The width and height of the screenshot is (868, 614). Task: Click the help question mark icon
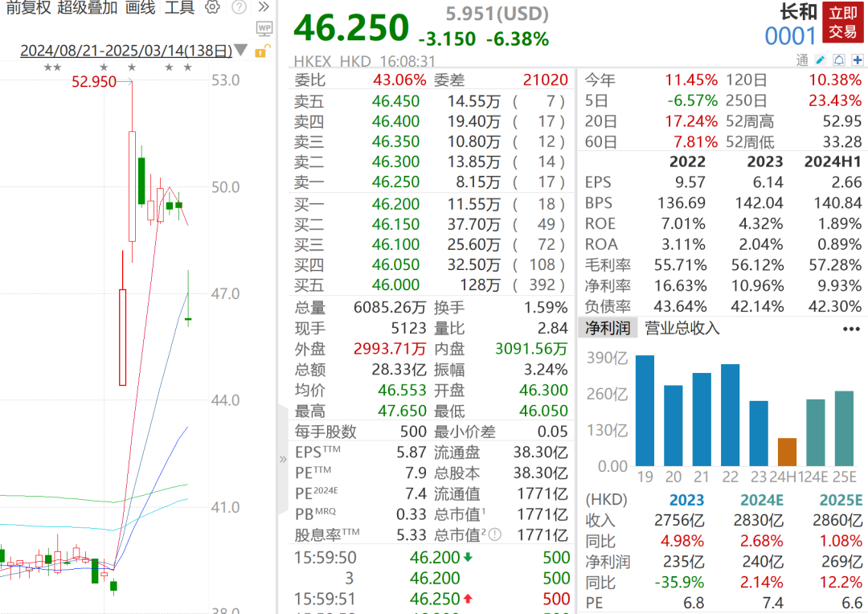(239, 8)
